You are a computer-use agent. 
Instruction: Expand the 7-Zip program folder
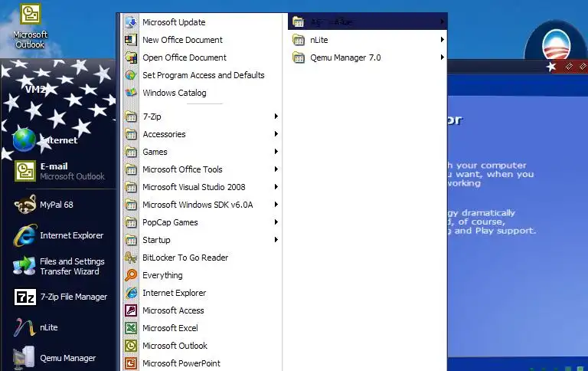pyautogui.click(x=202, y=117)
